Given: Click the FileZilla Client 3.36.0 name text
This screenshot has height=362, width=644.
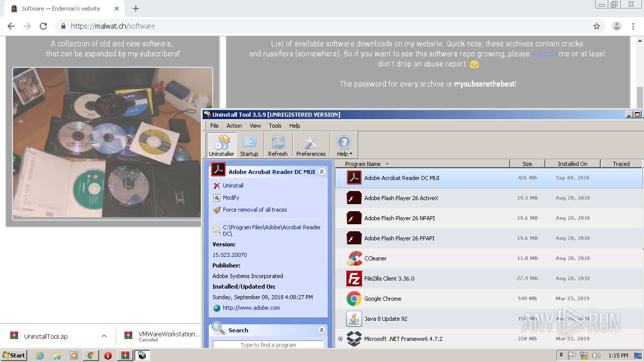Looking at the screenshot, I should click(x=389, y=279).
